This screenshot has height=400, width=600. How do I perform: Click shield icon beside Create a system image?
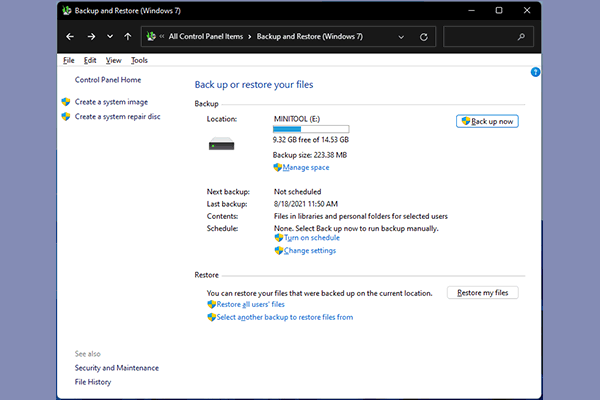(x=66, y=102)
